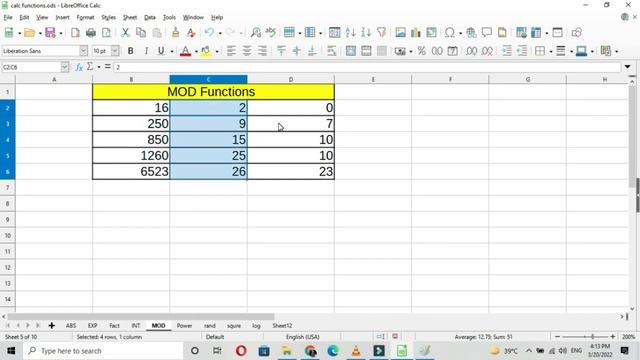
Task: Toggle wrap text
Action: click(x=331, y=51)
